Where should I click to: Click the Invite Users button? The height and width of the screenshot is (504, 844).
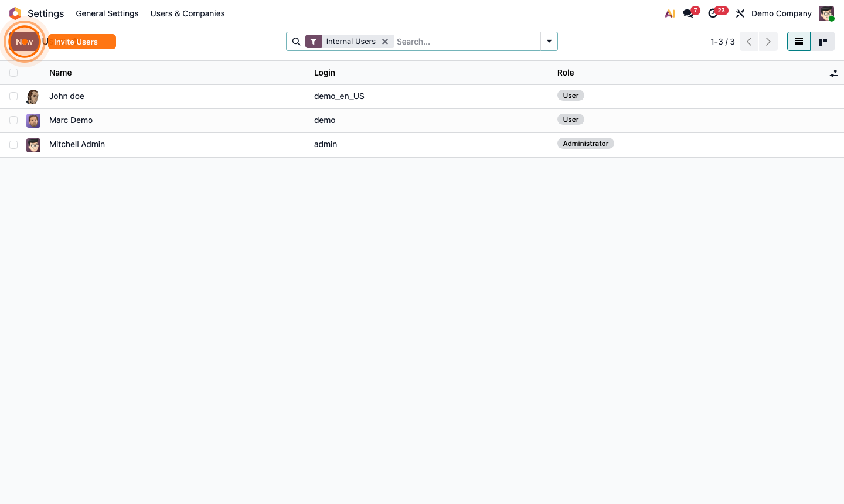[81, 42]
